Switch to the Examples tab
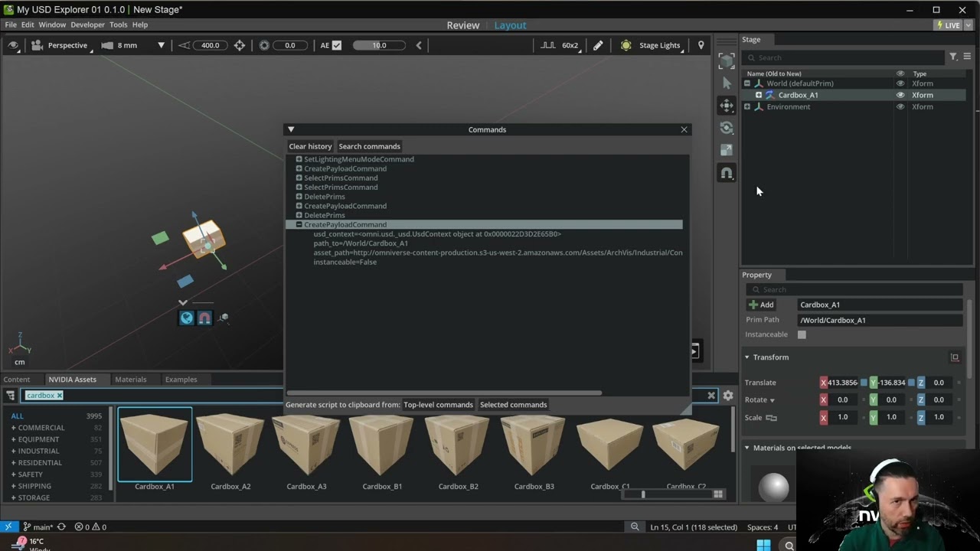 point(181,380)
